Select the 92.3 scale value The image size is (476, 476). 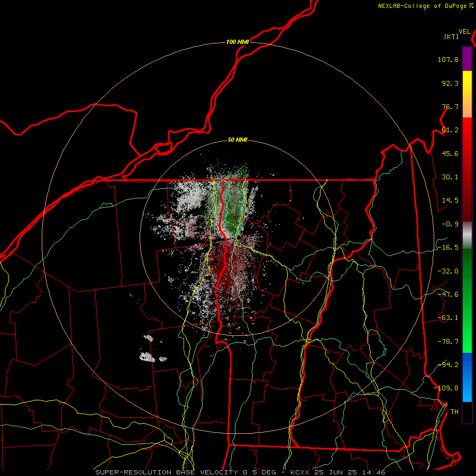tap(450, 83)
